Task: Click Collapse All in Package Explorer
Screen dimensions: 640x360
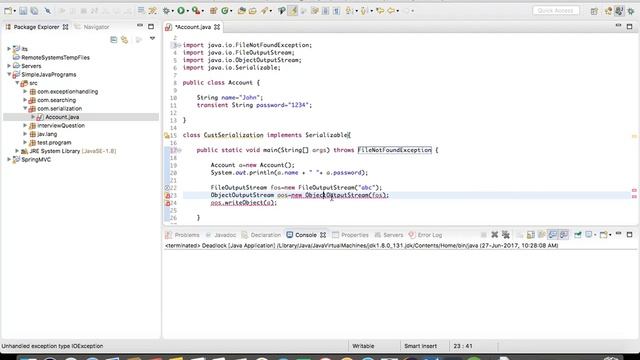Action: (x=113, y=40)
